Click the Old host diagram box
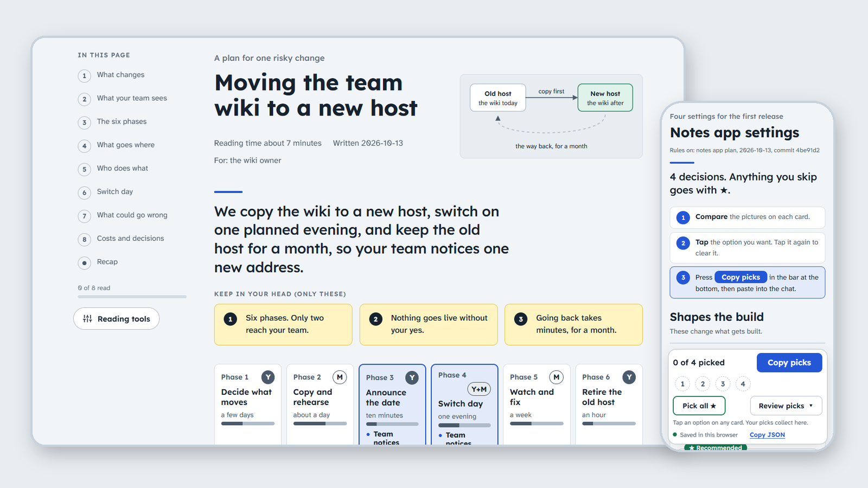The width and height of the screenshot is (868, 488). 497,98
